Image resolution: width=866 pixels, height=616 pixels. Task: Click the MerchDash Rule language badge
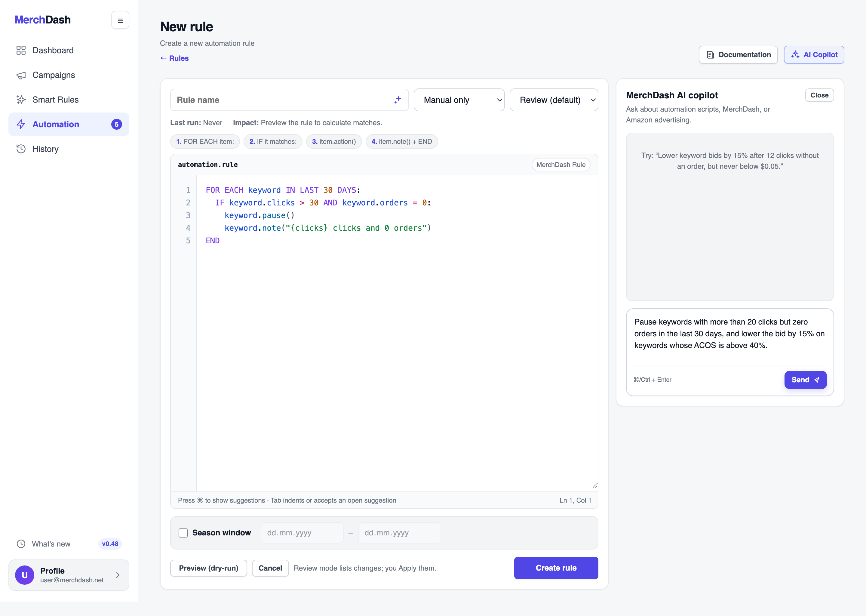pyautogui.click(x=561, y=165)
